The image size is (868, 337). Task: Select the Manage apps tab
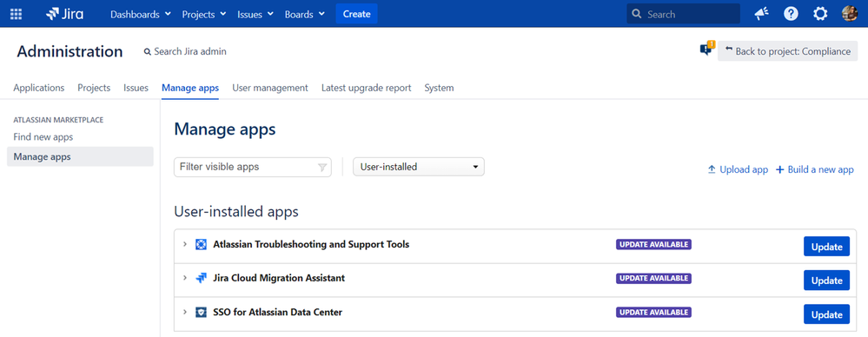point(190,88)
